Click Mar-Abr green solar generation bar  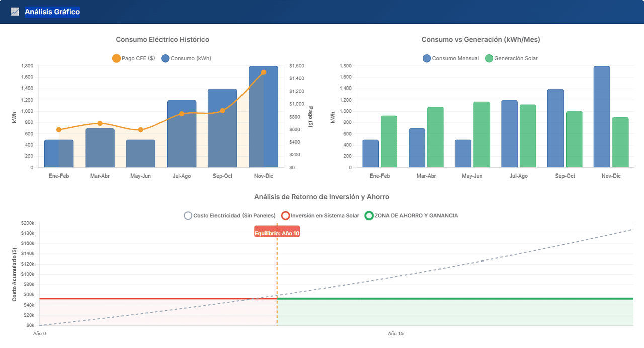tap(435, 137)
